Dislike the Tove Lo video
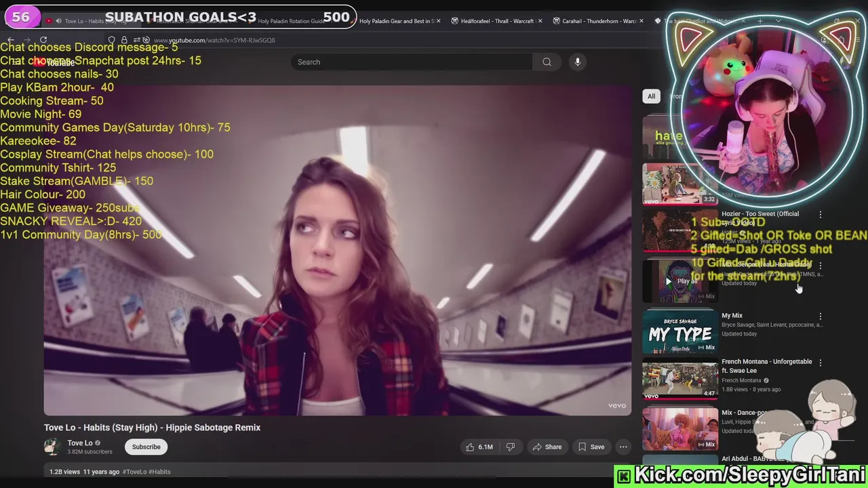This screenshot has width=868, height=488. (x=511, y=447)
